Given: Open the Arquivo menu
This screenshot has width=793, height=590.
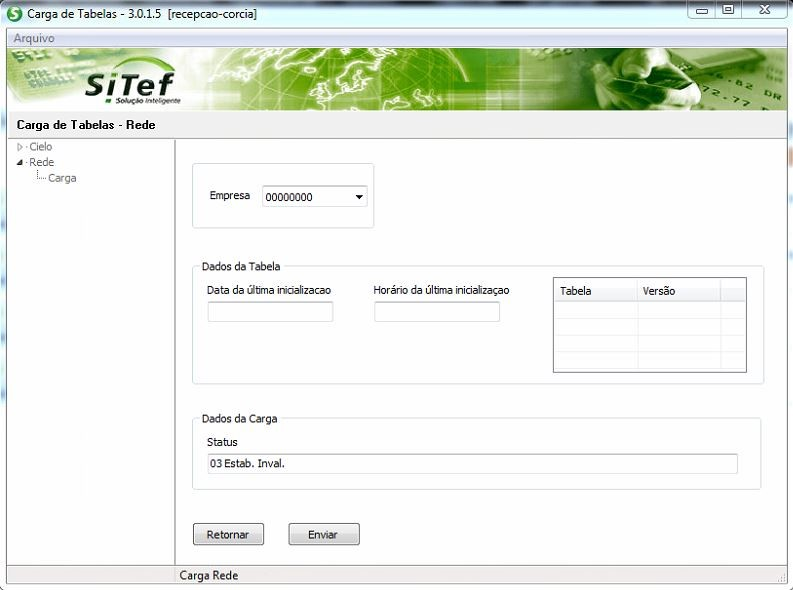Looking at the screenshot, I should (x=34, y=38).
